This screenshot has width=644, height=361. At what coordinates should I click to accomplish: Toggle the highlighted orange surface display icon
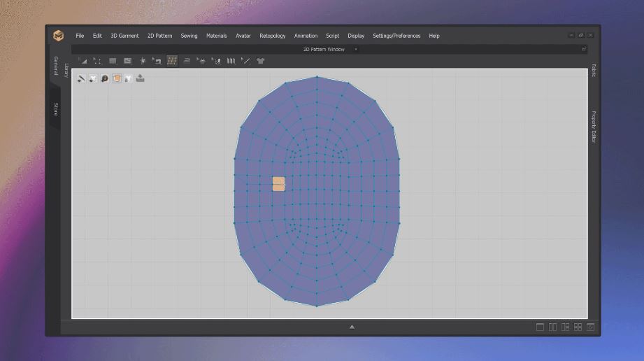coord(117,78)
